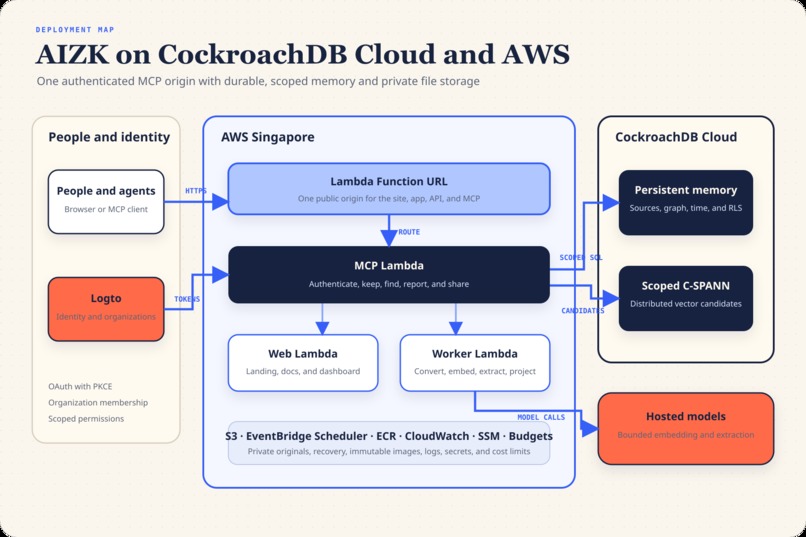Click "One public origin for the site" caption
Viewport: 806px width, 537px height.
389,198
